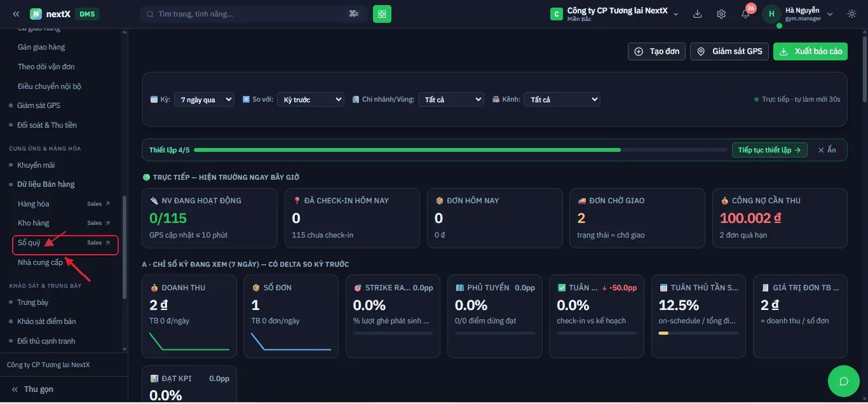Expand the company selector Công ty CP Tương lai NextX
868x404 pixels.
tap(615, 14)
